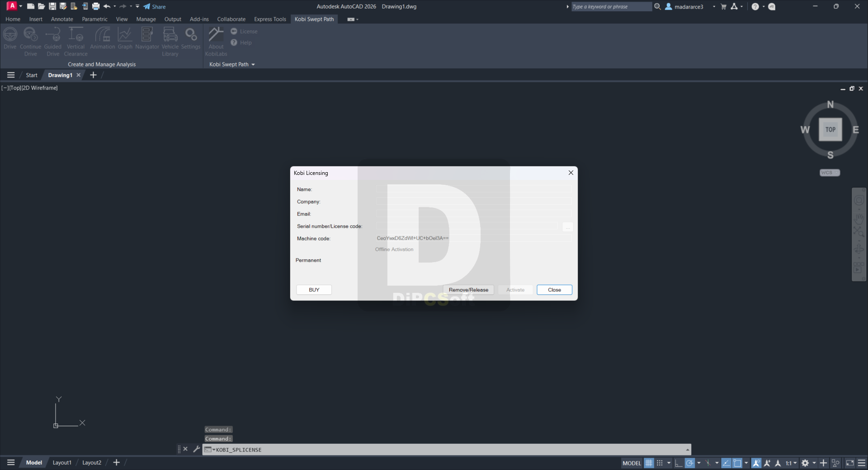Screen dimensions: 868x470
Task: Open the Express Tools ribbon tab
Action: pos(270,19)
